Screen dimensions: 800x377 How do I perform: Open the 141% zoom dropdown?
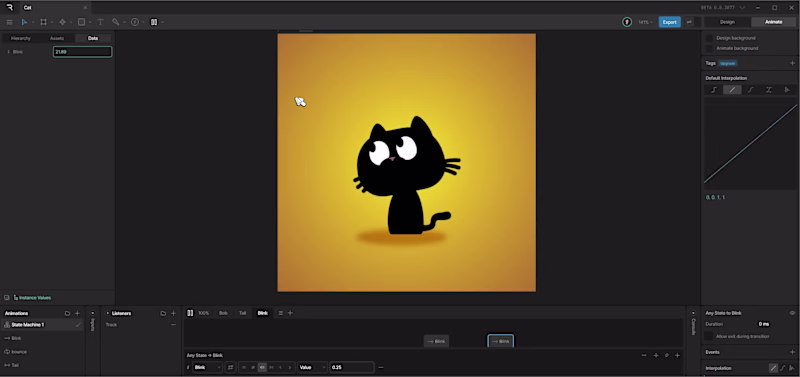[x=645, y=22]
